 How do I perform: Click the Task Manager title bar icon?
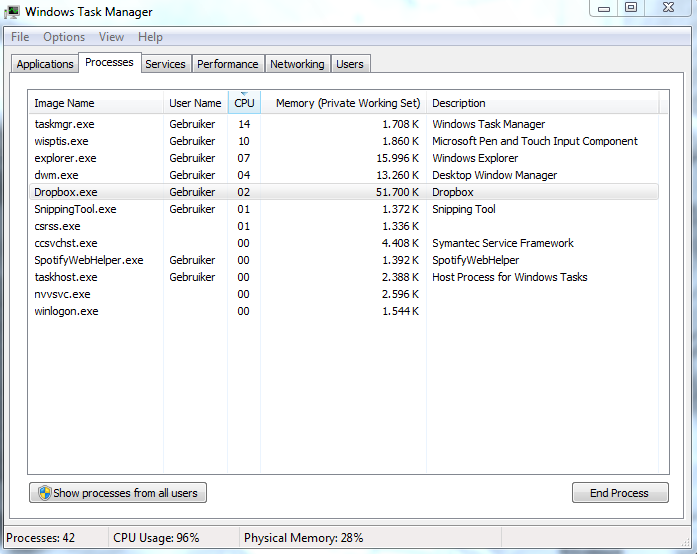[12, 12]
